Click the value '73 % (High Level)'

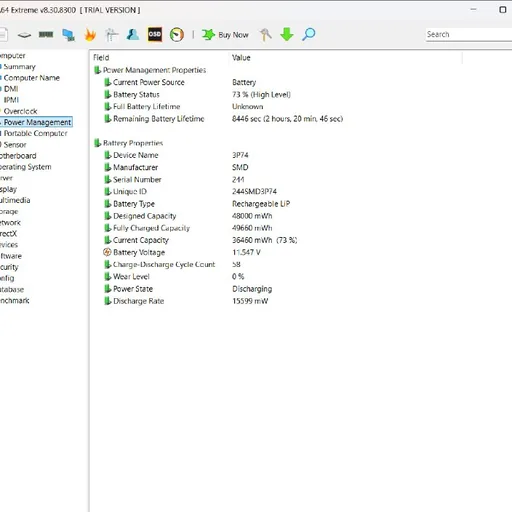point(261,95)
